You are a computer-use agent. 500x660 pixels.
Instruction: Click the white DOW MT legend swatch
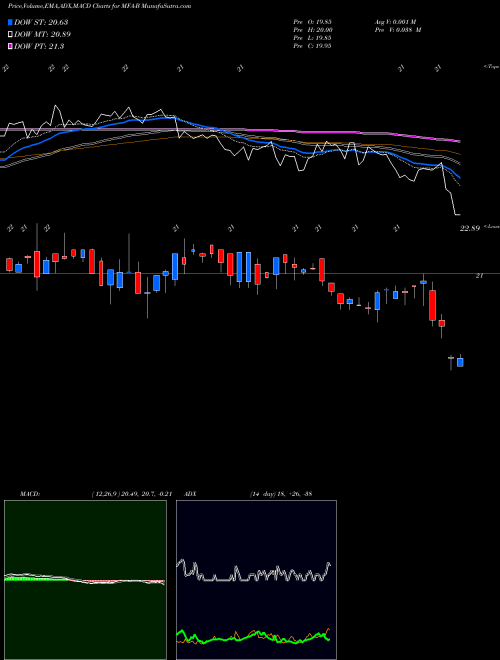pyautogui.click(x=10, y=34)
